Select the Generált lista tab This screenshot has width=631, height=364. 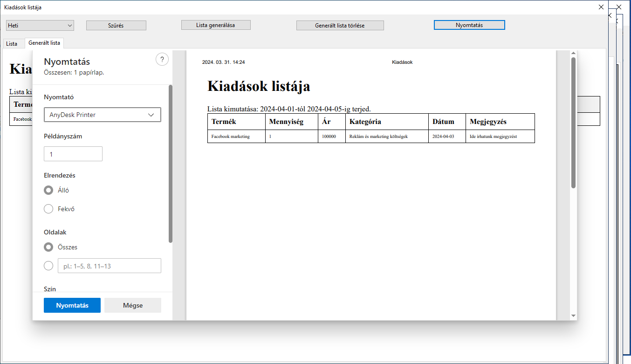click(44, 43)
